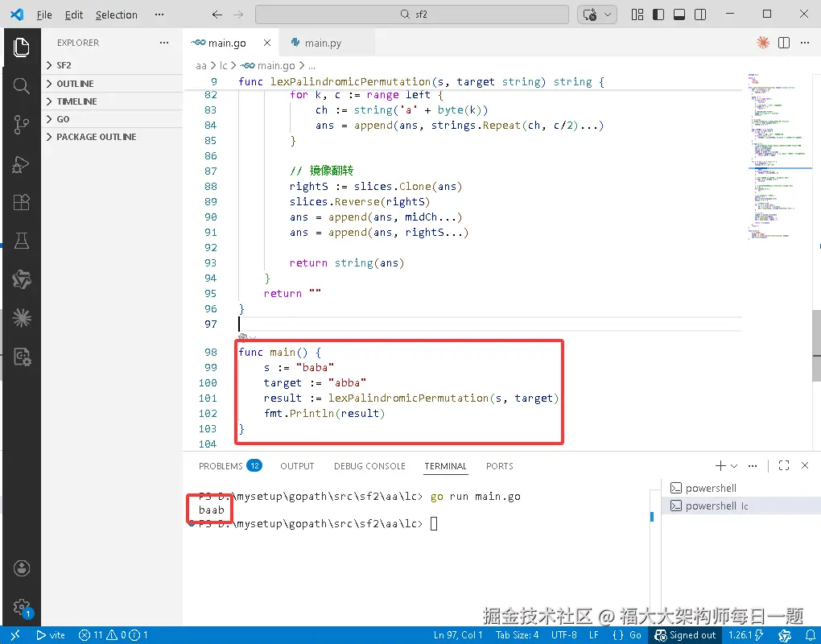The height and width of the screenshot is (644, 821).
Task: Open editor More Actions ellipsis menu
Action: 805,43
